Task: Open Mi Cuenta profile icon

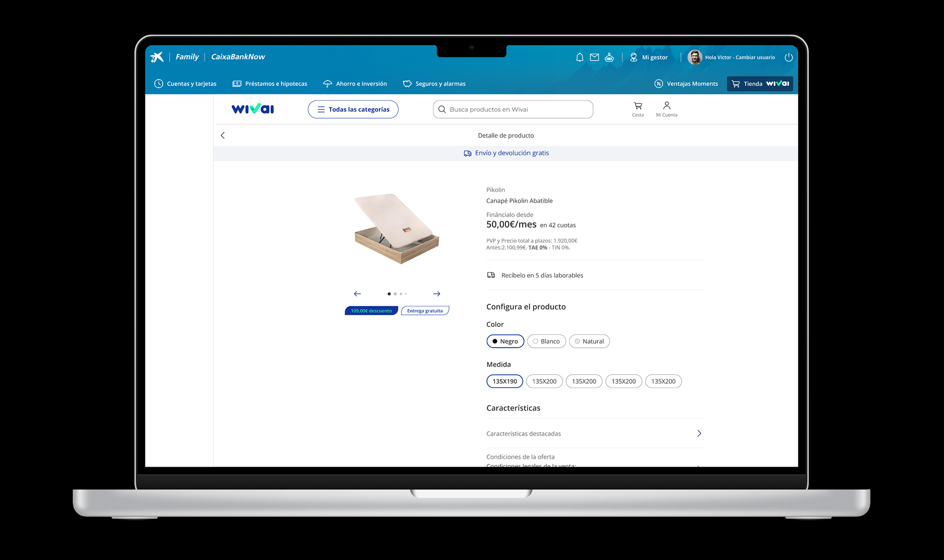Action: pyautogui.click(x=667, y=109)
